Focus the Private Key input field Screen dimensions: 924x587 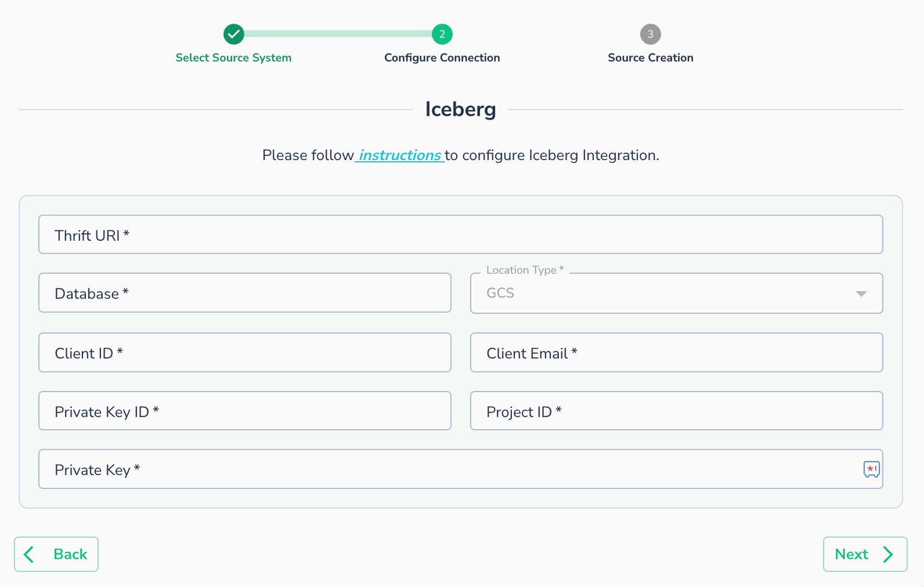pyautogui.click(x=461, y=469)
